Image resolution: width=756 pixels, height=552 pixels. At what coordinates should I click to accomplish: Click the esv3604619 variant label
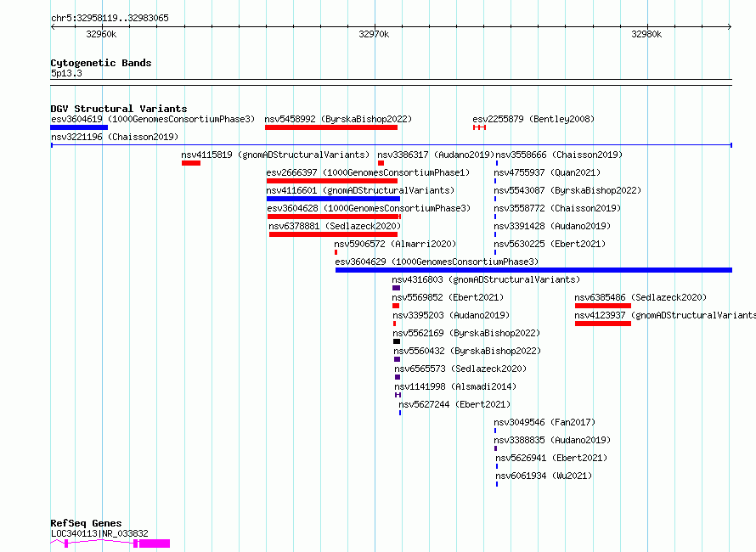click(x=152, y=119)
